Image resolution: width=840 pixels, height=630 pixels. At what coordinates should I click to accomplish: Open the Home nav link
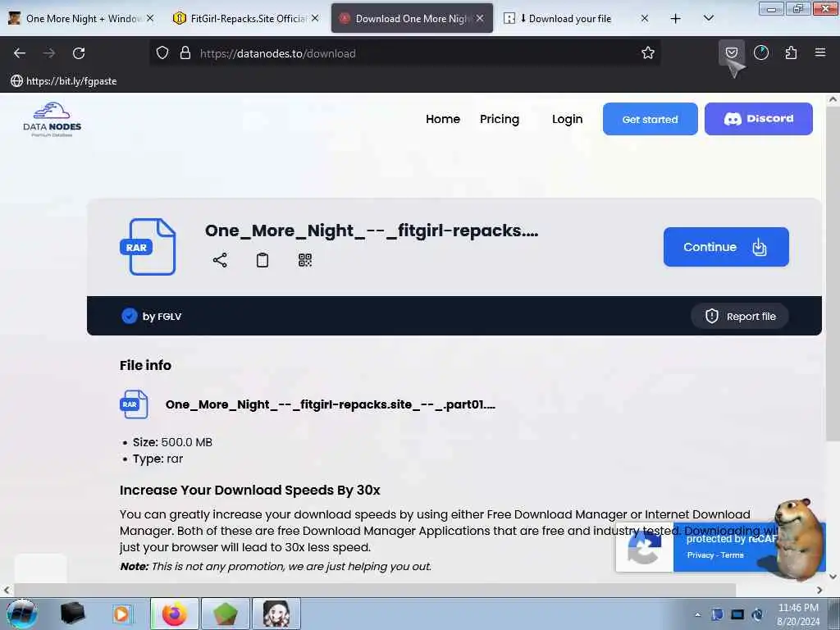tap(443, 119)
